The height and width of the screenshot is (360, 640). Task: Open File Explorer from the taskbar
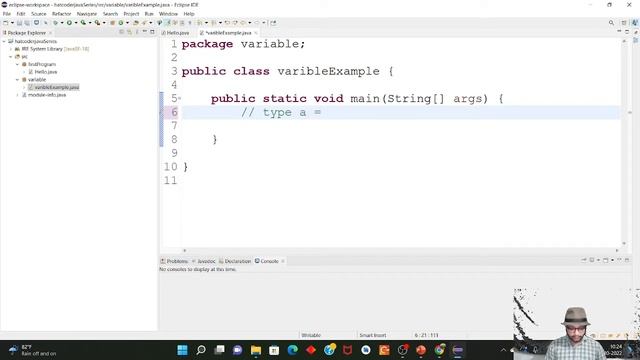click(256, 350)
